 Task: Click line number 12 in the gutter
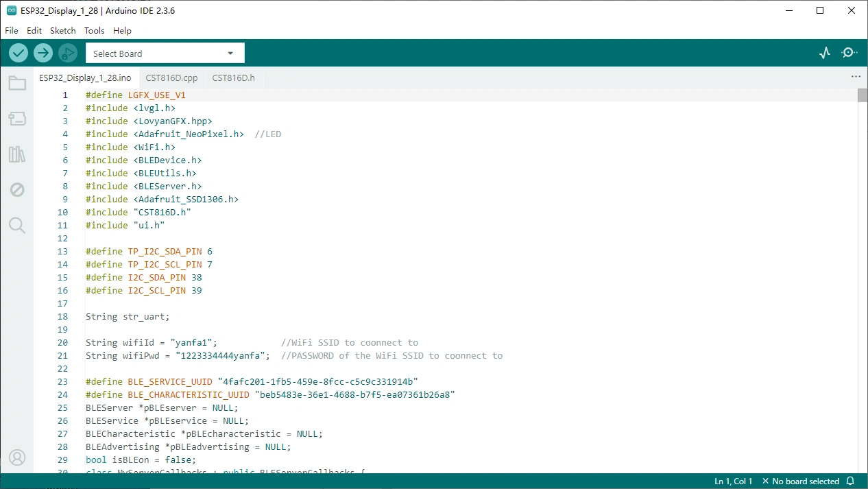[63, 239]
